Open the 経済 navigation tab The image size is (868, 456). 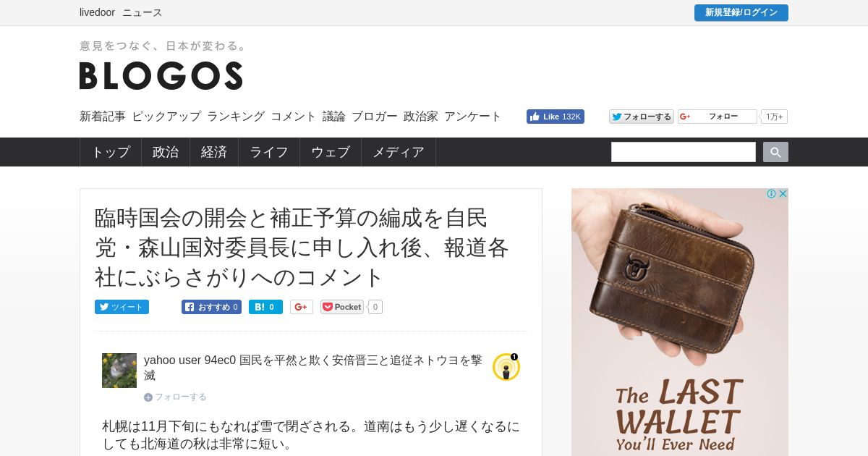pyautogui.click(x=214, y=152)
